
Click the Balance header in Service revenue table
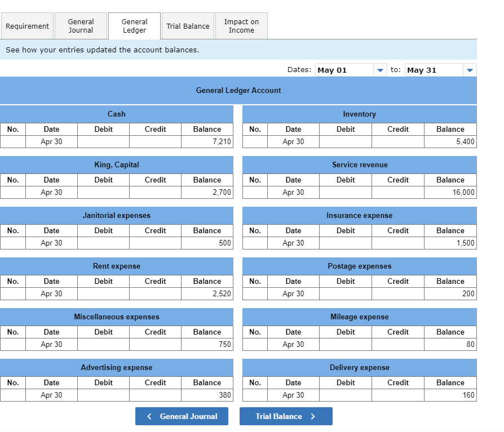[x=450, y=180]
